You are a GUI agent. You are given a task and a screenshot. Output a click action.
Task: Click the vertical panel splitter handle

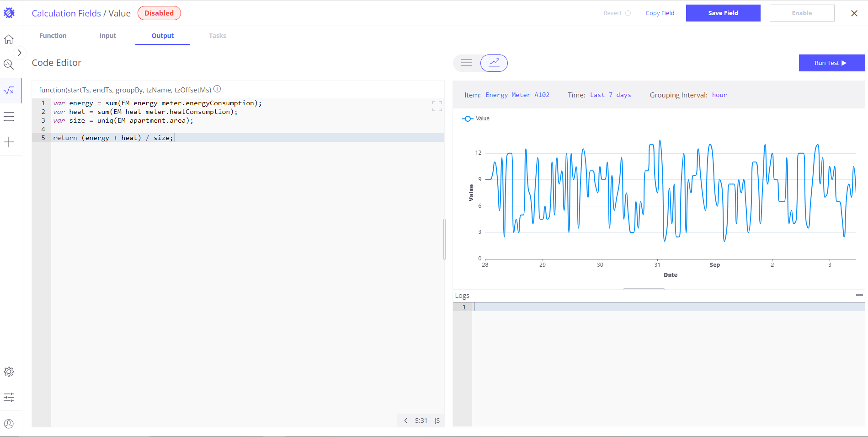click(x=444, y=239)
